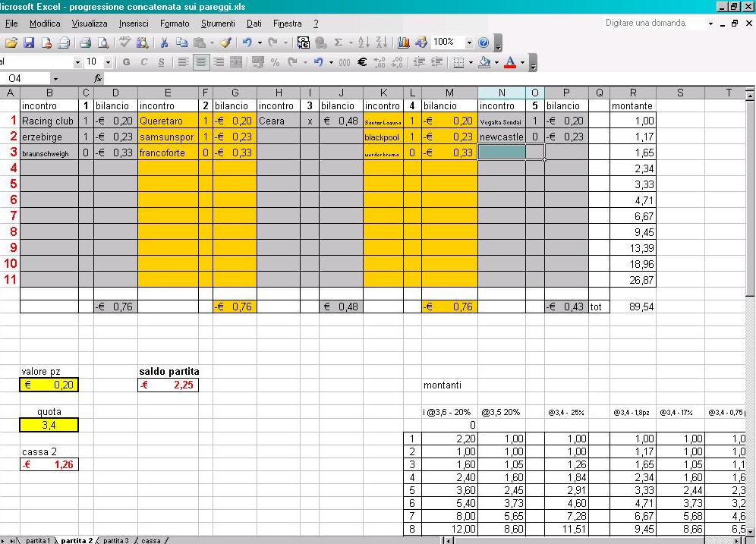
Task: Apply Euro currency style
Action: [362, 62]
